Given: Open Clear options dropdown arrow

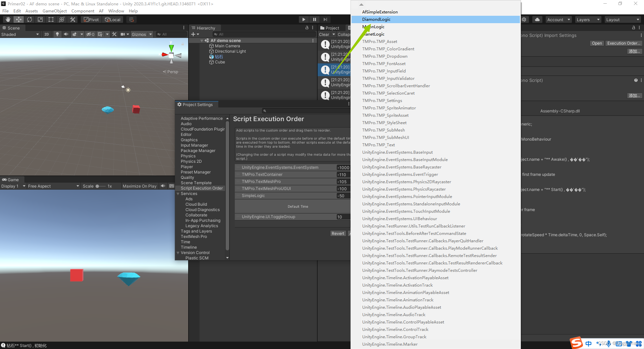Looking at the screenshot, I should (333, 34).
